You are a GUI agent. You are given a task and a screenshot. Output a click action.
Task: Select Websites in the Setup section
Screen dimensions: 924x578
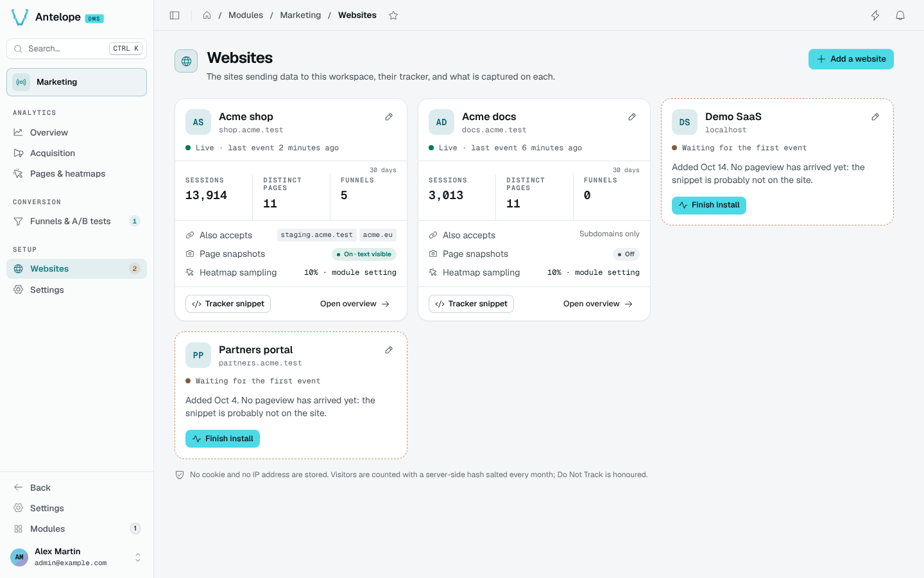pyautogui.click(x=76, y=268)
